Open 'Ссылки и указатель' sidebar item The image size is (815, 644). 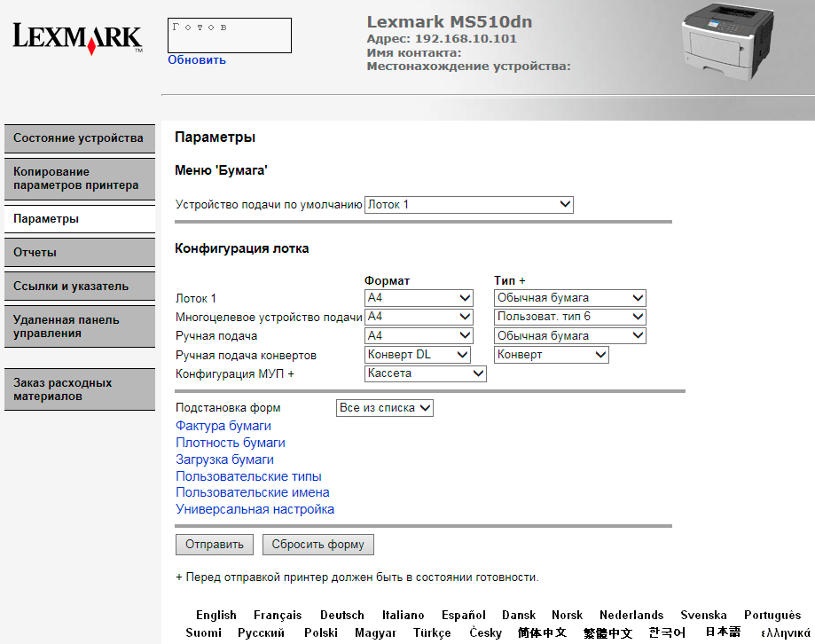point(80,287)
